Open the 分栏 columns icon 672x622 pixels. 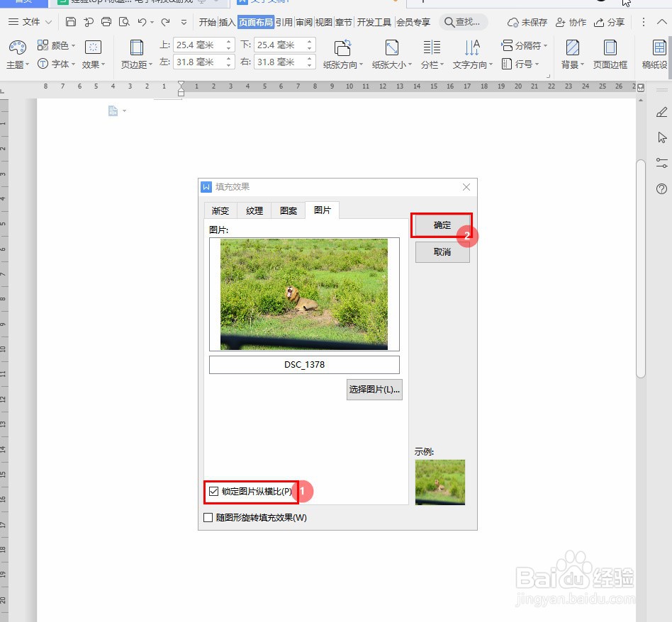pyautogui.click(x=432, y=47)
